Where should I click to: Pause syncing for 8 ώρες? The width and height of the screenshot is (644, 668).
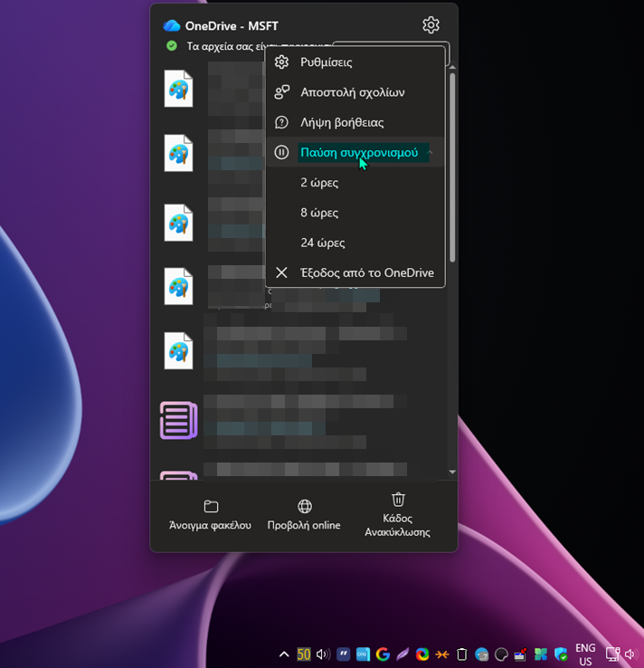[319, 213]
